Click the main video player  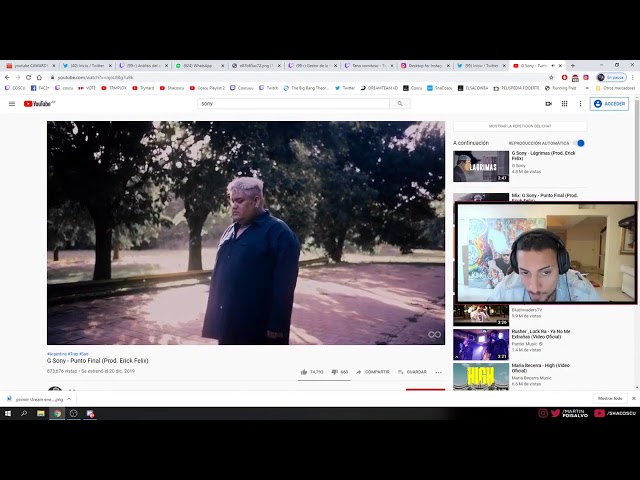[x=246, y=233]
